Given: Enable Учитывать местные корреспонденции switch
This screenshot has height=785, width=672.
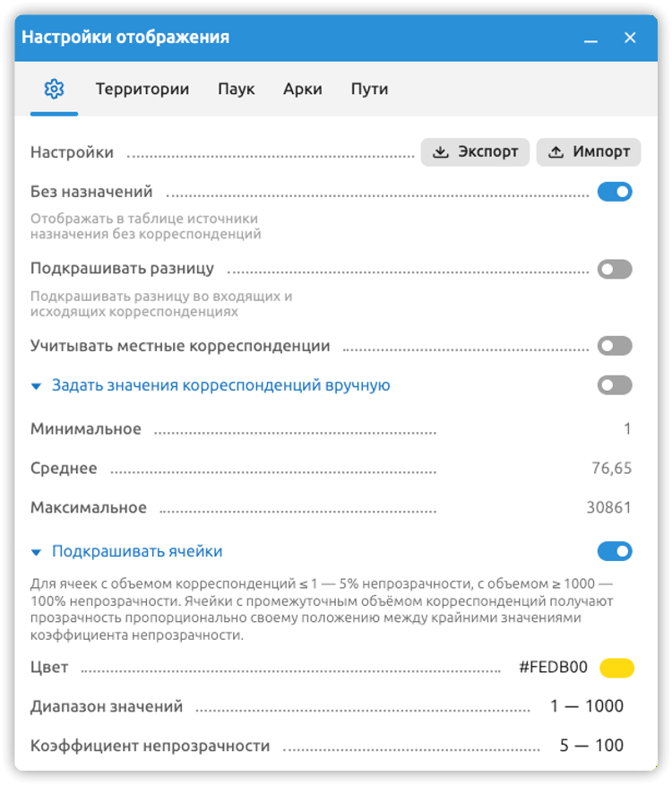Looking at the screenshot, I should (615, 346).
